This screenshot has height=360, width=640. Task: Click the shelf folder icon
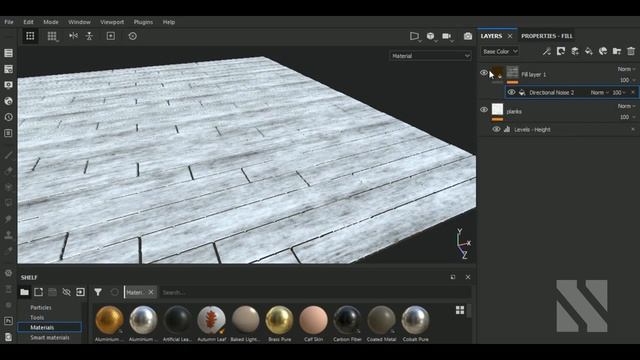click(x=24, y=292)
